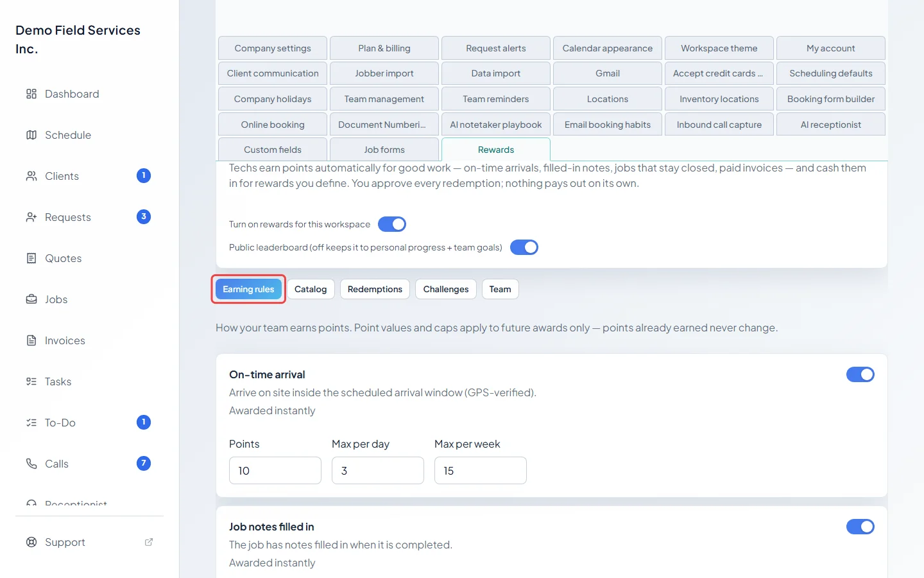Click the Quotes document icon
The height and width of the screenshot is (578, 924).
31,258
